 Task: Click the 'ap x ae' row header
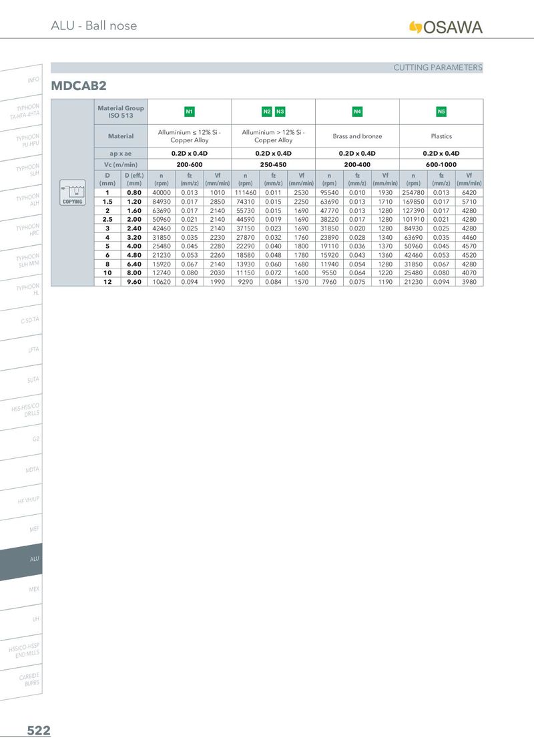[x=121, y=154]
